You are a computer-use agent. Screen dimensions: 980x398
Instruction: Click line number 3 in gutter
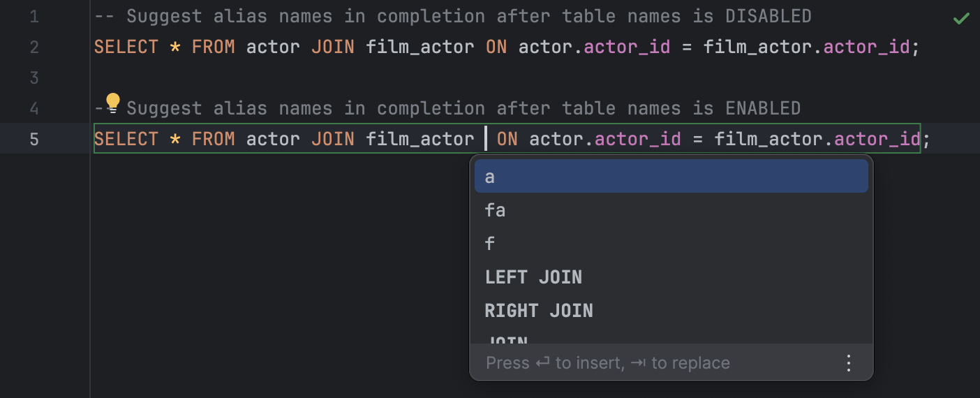pyautogui.click(x=34, y=78)
